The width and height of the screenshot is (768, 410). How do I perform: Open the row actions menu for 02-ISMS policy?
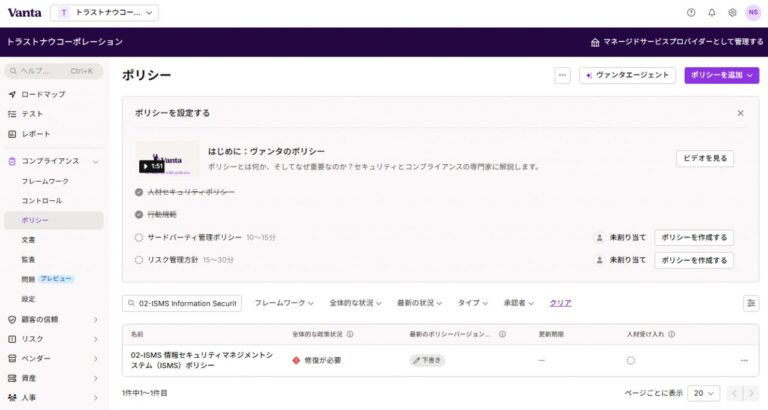(x=744, y=361)
